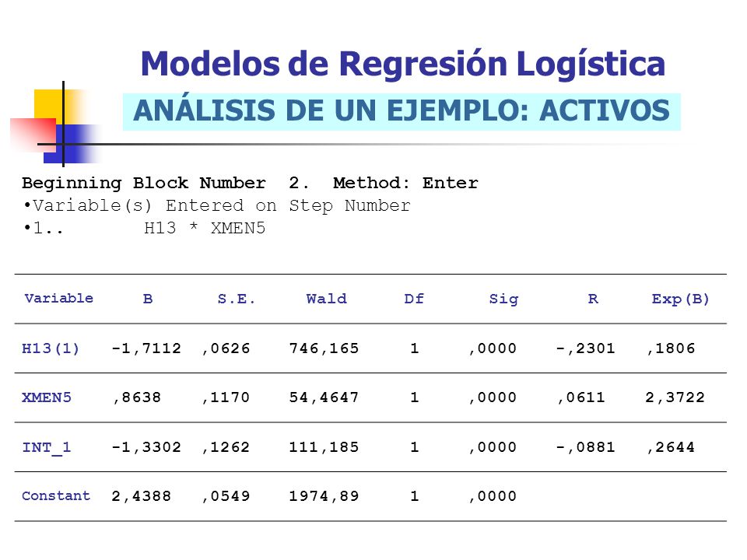Click the H13 * XMEN5 interaction text

pyautogui.click(x=205, y=228)
